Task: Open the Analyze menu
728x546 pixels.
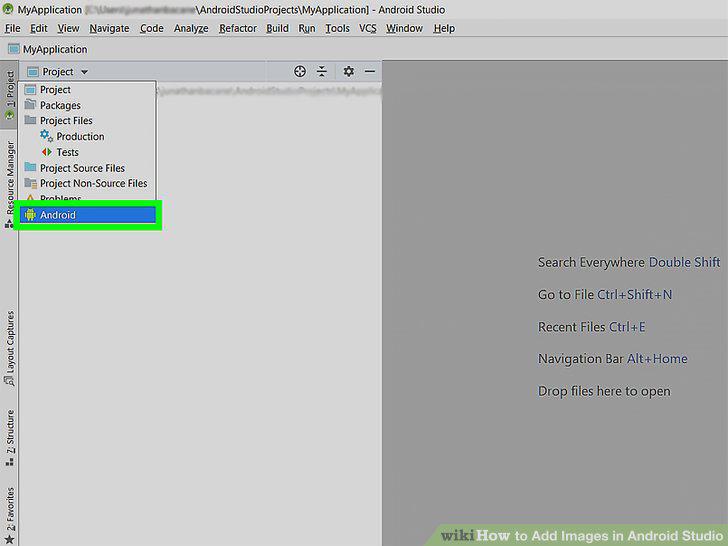Action: 191,28
